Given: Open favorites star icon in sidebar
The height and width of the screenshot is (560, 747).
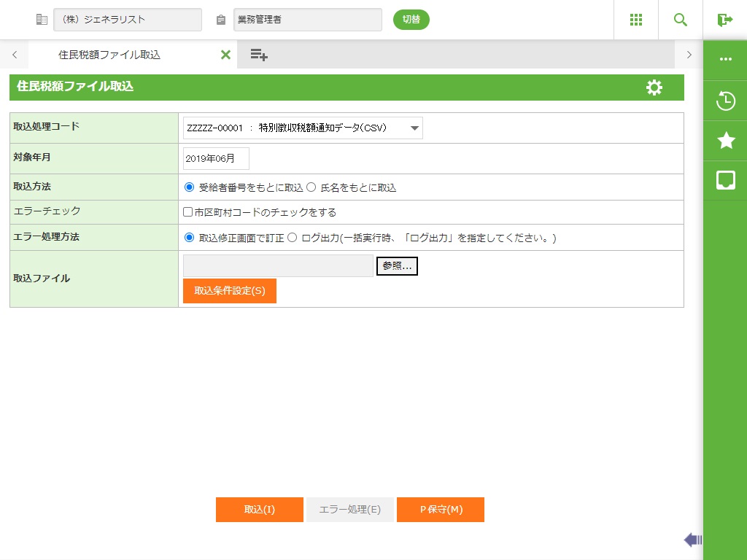Looking at the screenshot, I should click(x=726, y=141).
